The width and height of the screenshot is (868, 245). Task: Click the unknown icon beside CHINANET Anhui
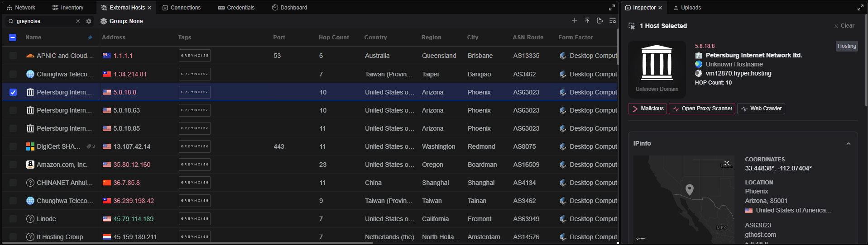click(x=30, y=183)
